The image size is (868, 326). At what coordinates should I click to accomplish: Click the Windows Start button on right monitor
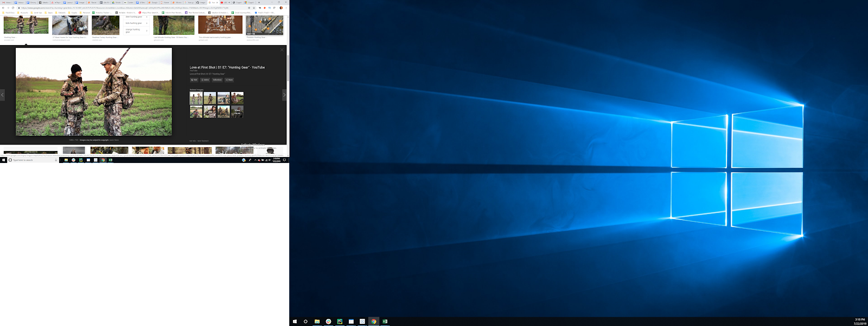pos(295,322)
